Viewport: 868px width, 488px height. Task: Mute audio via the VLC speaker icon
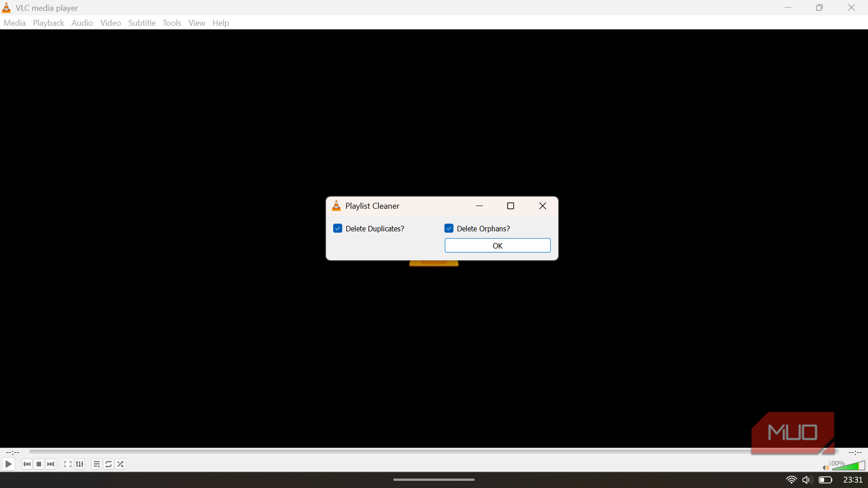click(x=825, y=467)
